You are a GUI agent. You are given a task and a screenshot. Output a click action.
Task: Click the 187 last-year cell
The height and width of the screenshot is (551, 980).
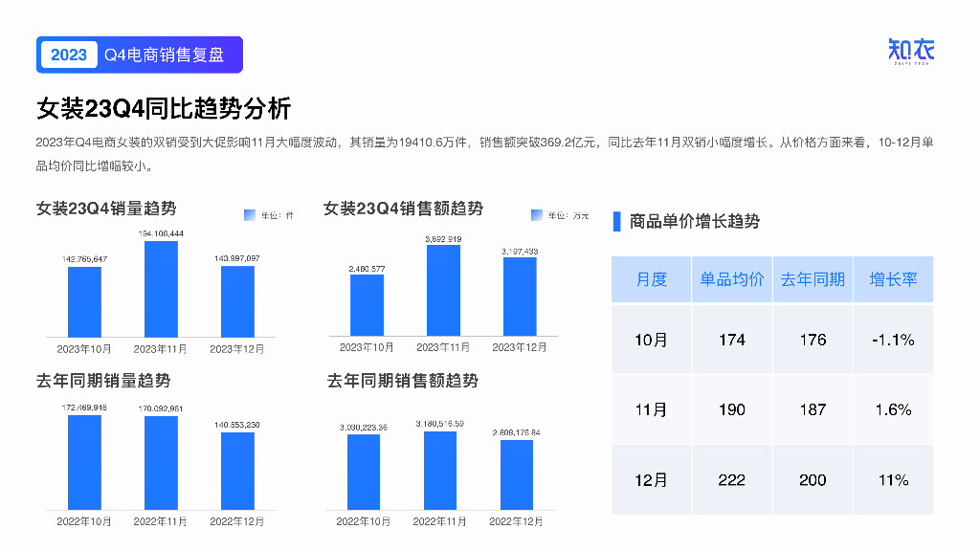[x=813, y=409]
